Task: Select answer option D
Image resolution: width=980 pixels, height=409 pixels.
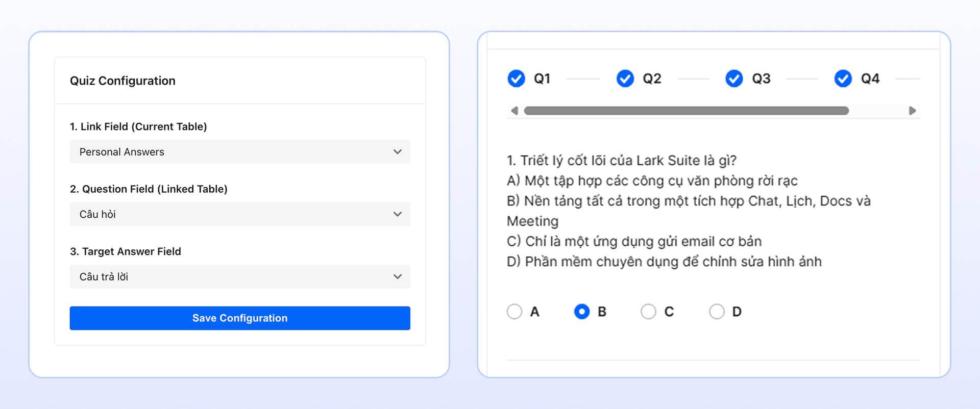Action: [x=717, y=311]
